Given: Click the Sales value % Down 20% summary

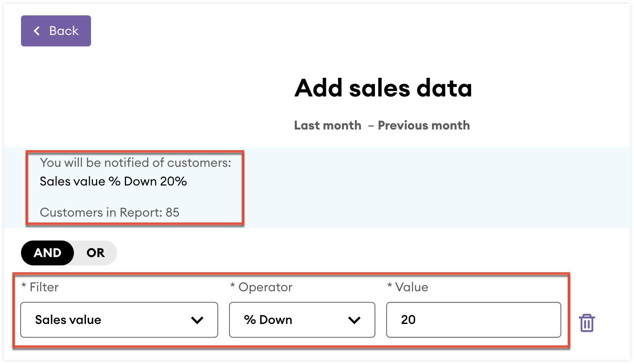Looking at the screenshot, I should [113, 181].
